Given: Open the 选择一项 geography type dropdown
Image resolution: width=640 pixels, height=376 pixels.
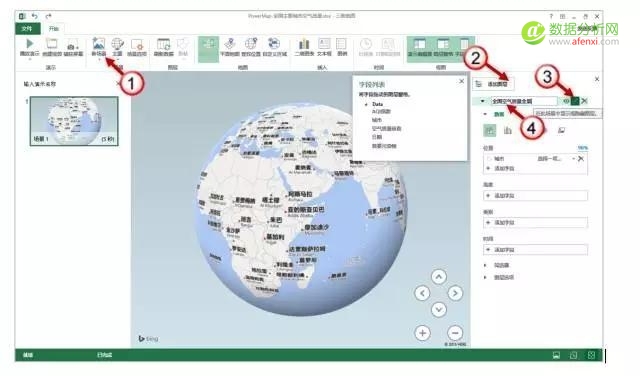Looking at the screenshot, I should (556, 158).
